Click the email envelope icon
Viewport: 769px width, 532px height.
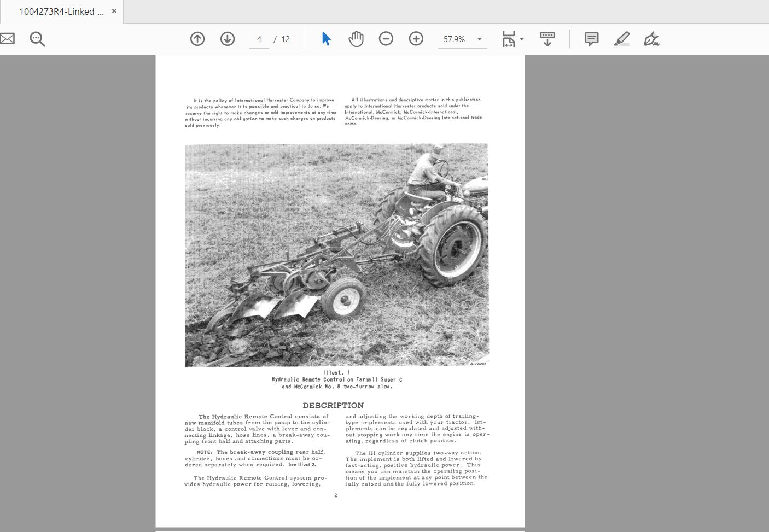click(x=7, y=39)
